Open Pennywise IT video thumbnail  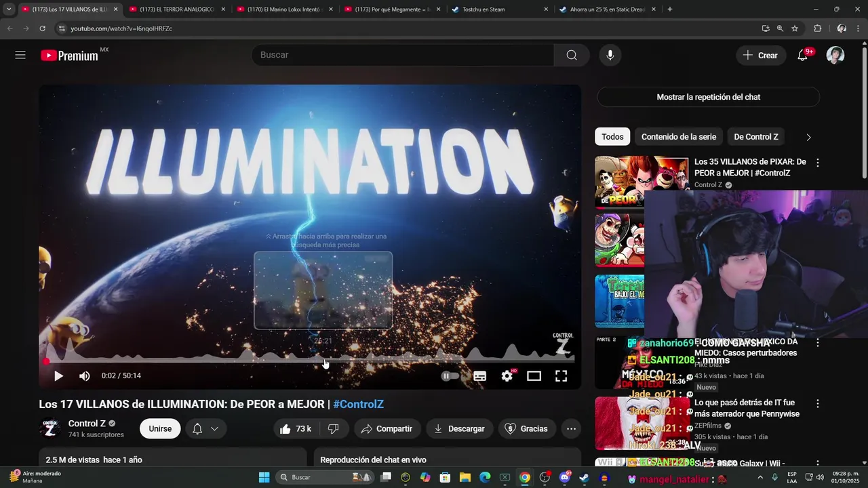[x=642, y=423]
